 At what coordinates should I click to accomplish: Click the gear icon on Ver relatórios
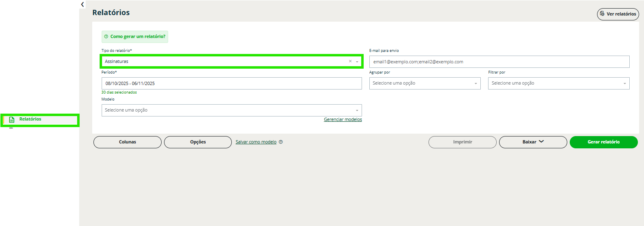point(602,14)
